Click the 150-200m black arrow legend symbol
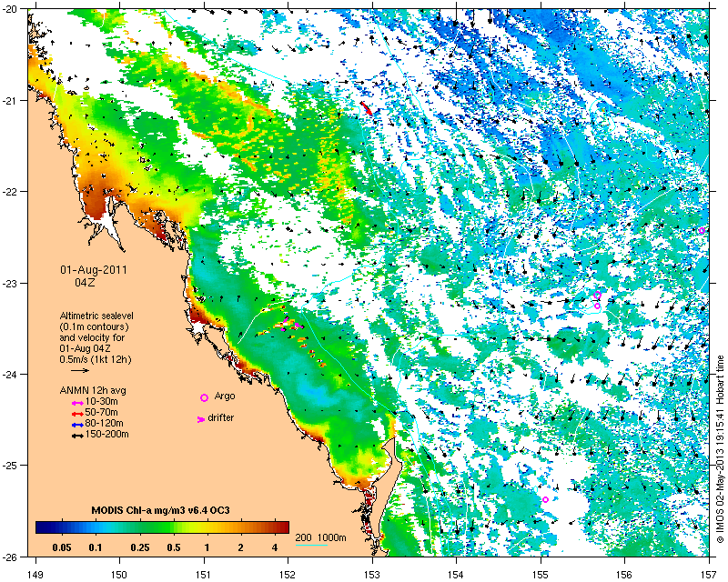This screenshot has height=582, width=728. pyautogui.click(x=77, y=436)
